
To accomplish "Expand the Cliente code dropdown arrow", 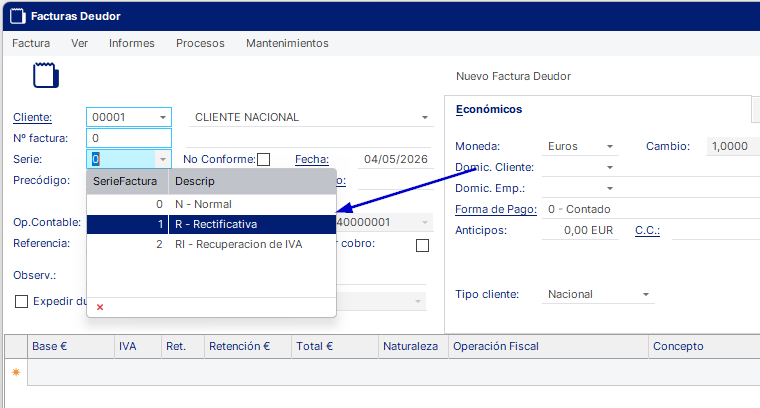I will click(163, 117).
